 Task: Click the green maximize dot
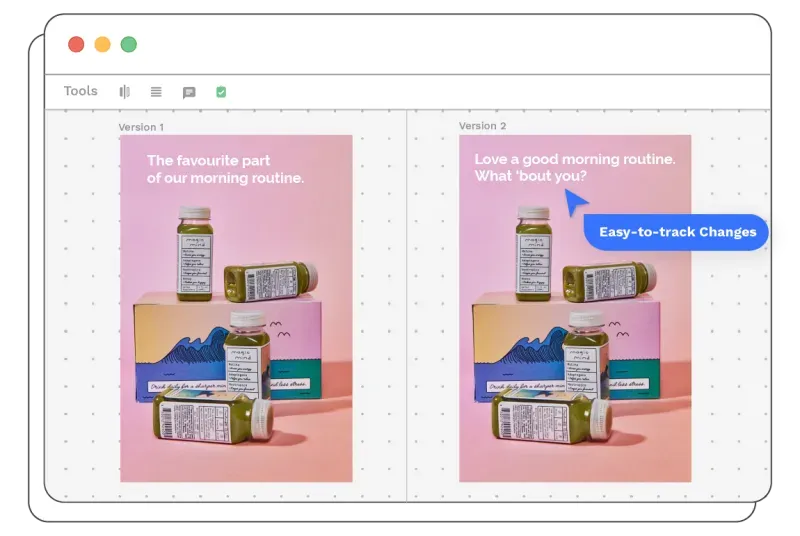coord(129,44)
